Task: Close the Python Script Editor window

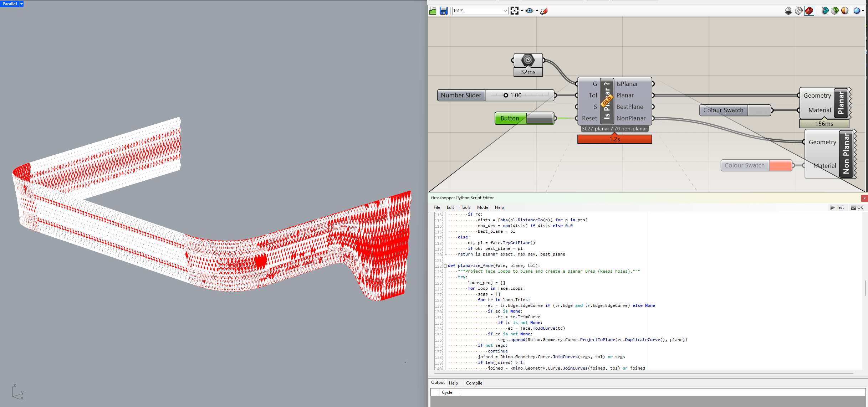Action: [864, 198]
